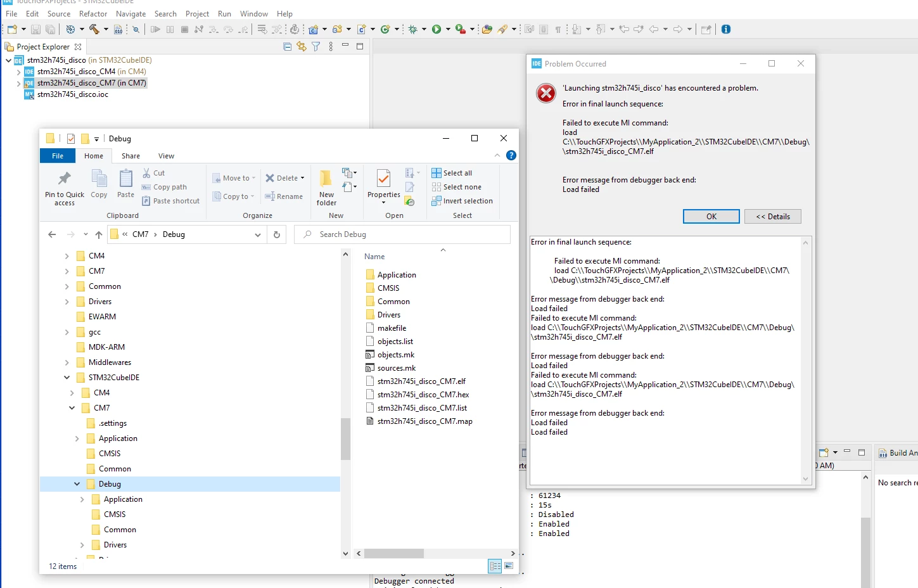
Task: Click the Up arrow in Explorer navigation
Action: (99, 234)
